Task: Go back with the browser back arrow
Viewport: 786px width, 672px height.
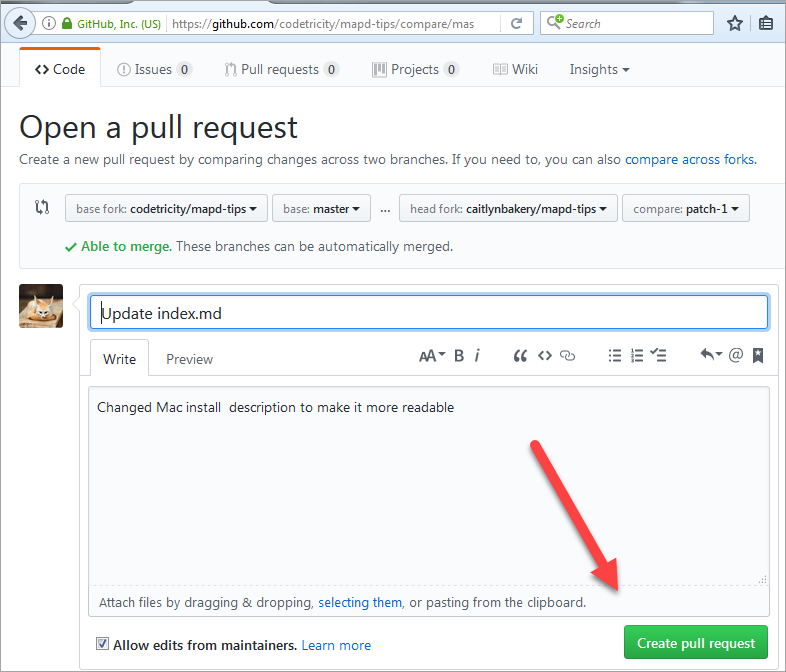Action: point(20,23)
